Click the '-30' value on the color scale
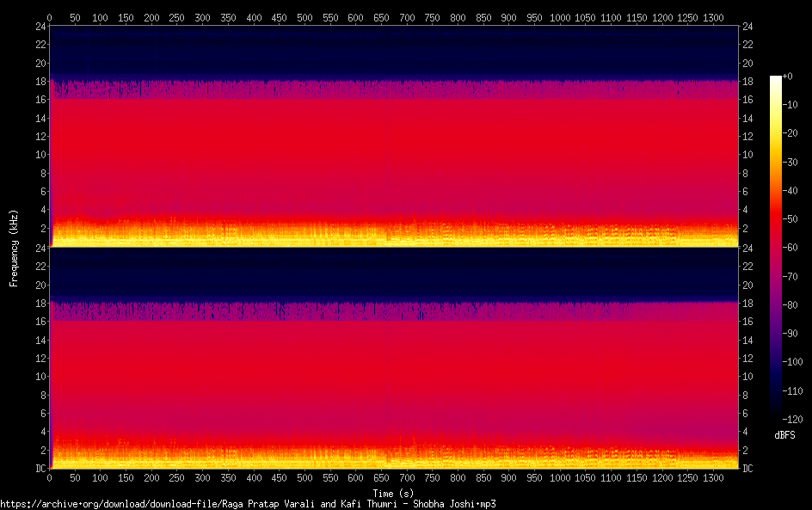812x510 pixels. [x=790, y=162]
